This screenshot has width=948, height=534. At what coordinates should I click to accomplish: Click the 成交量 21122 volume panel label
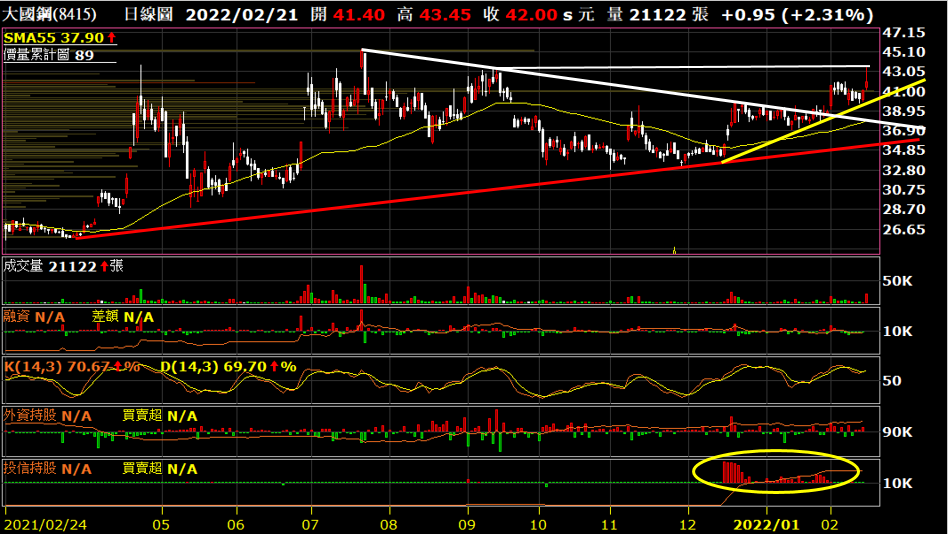click(50, 266)
